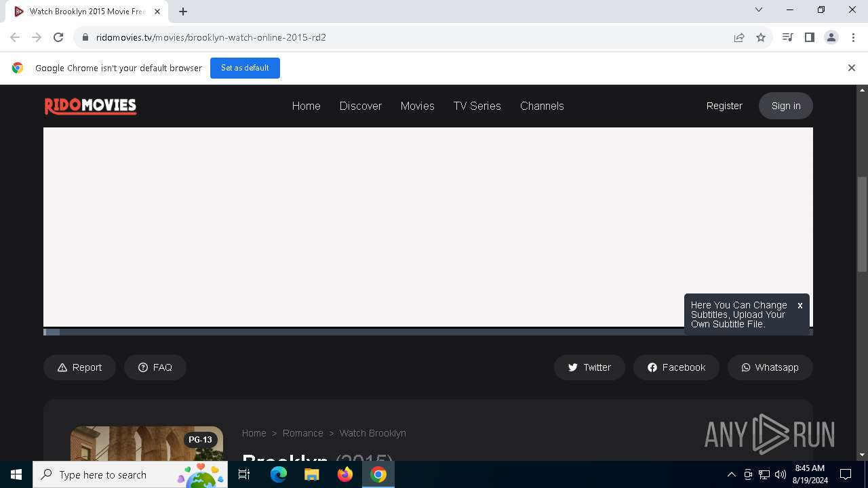Open the volume control in tray

click(781, 474)
